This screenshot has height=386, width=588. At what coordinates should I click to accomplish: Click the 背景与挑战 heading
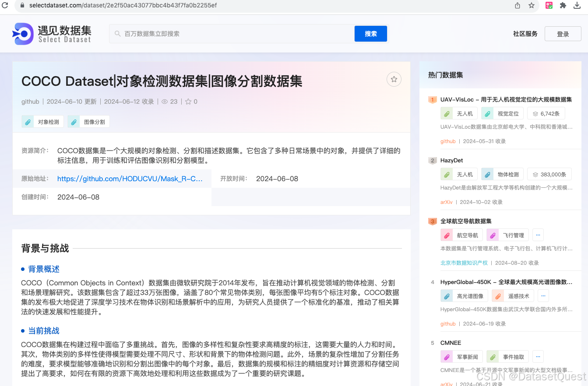tap(45, 249)
